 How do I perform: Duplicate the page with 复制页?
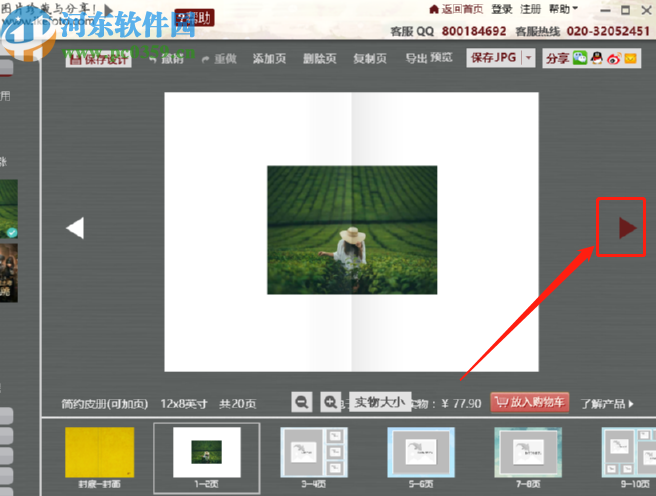point(370,59)
